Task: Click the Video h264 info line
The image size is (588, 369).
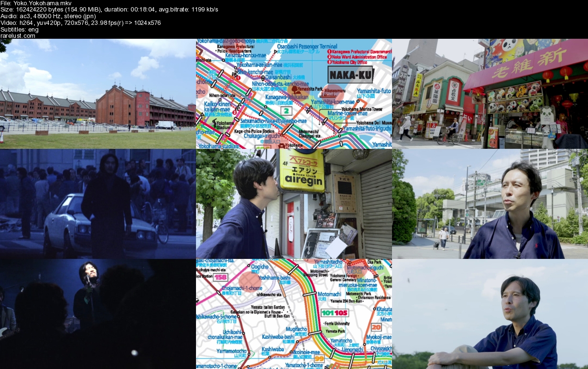Action: [x=80, y=22]
